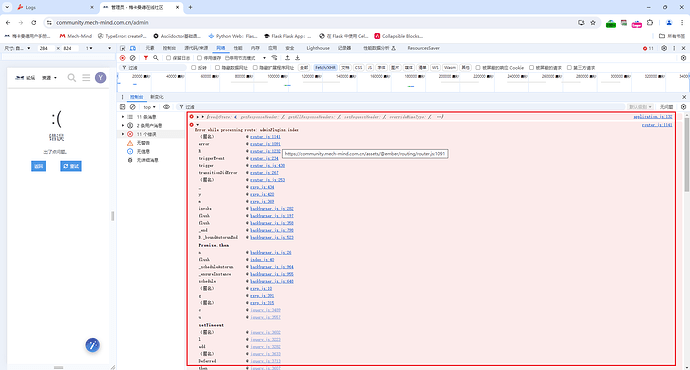Open the drawer three-dot menu
The image size is (690, 370).
(122, 97)
